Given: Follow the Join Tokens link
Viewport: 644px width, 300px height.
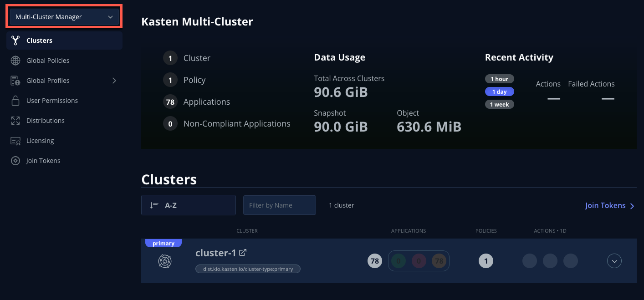Looking at the screenshot, I should point(605,205).
